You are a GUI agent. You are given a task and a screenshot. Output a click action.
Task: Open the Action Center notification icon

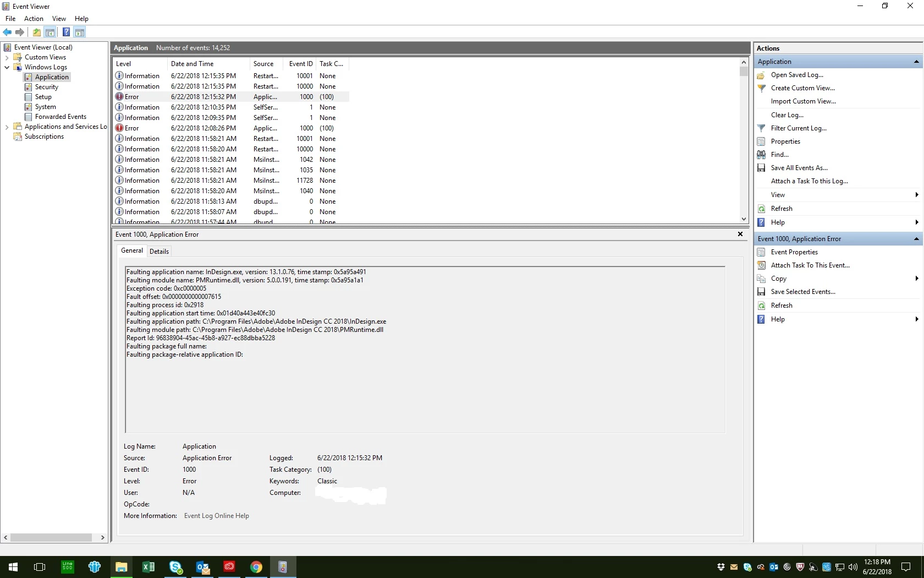point(906,567)
